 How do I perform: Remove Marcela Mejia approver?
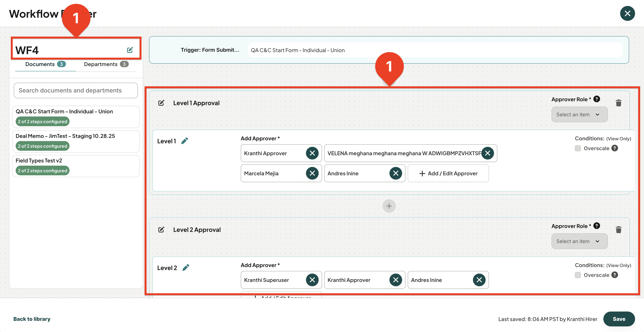point(312,173)
